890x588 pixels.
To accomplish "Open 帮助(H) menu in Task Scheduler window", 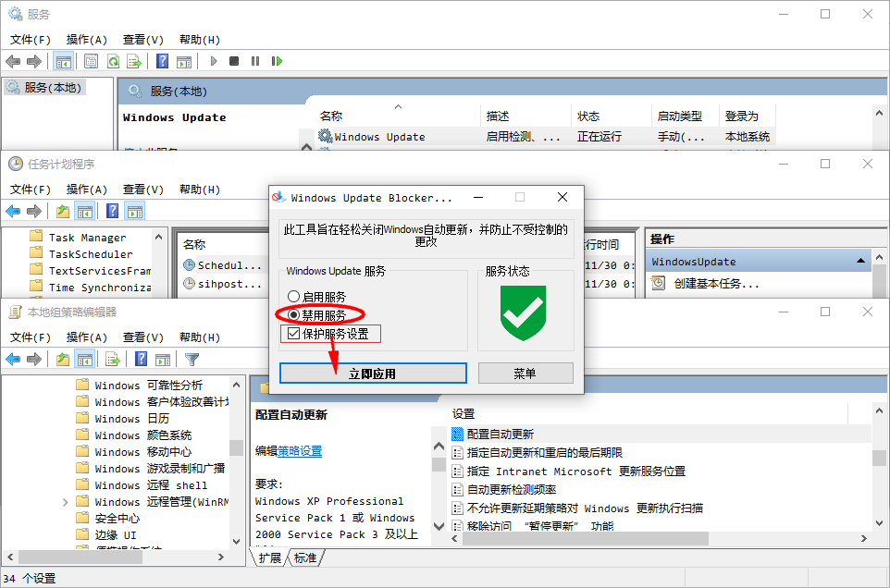I will tap(199, 190).
